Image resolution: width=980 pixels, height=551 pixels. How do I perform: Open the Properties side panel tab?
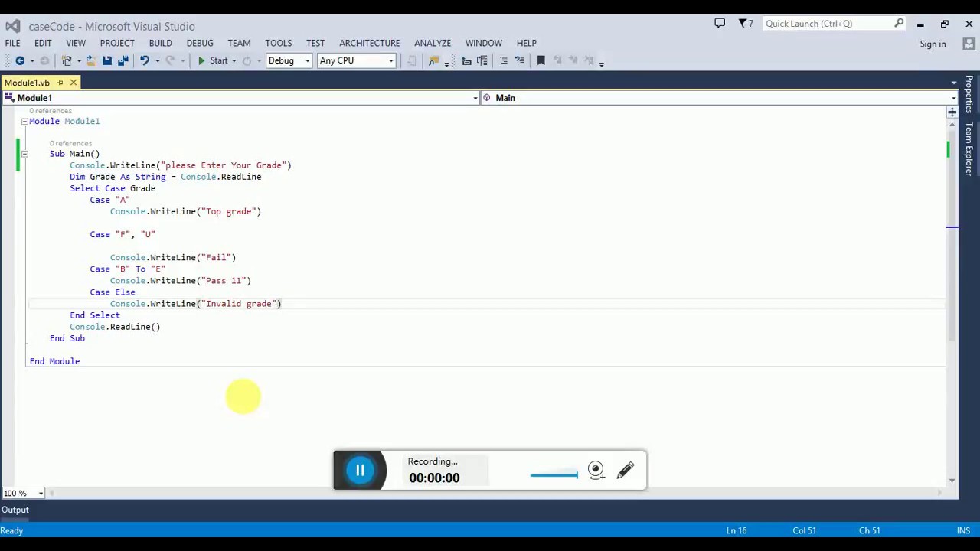[x=969, y=94]
